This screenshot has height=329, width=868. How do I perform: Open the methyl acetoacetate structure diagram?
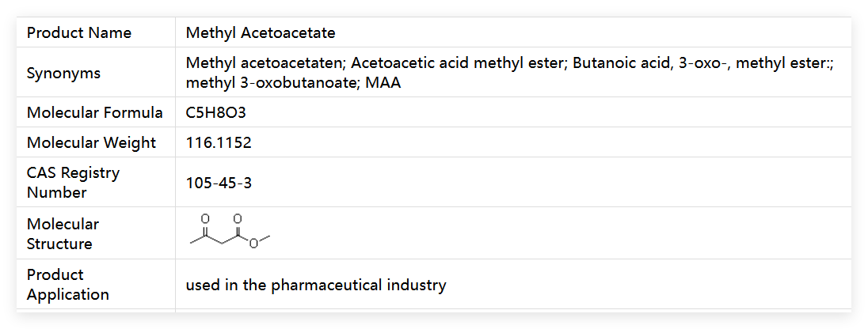pos(230,233)
